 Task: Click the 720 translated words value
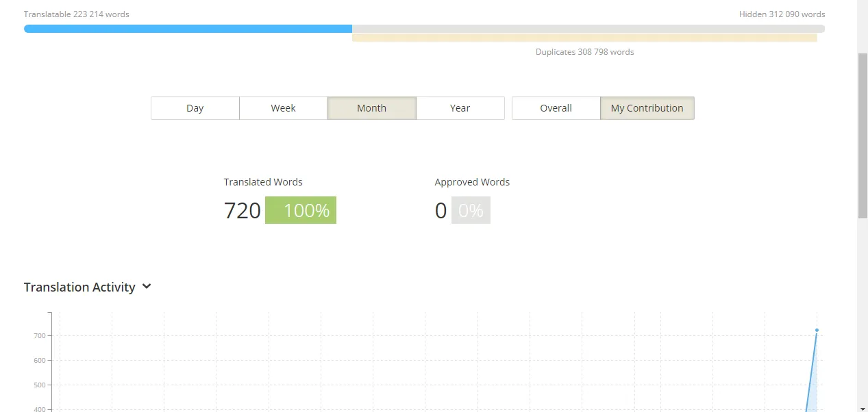(243, 211)
